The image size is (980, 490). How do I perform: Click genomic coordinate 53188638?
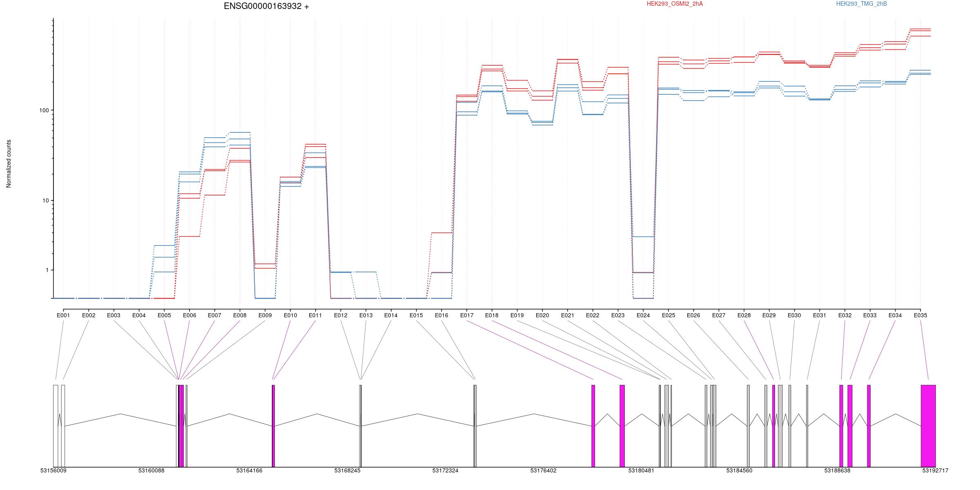click(x=837, y=470)
